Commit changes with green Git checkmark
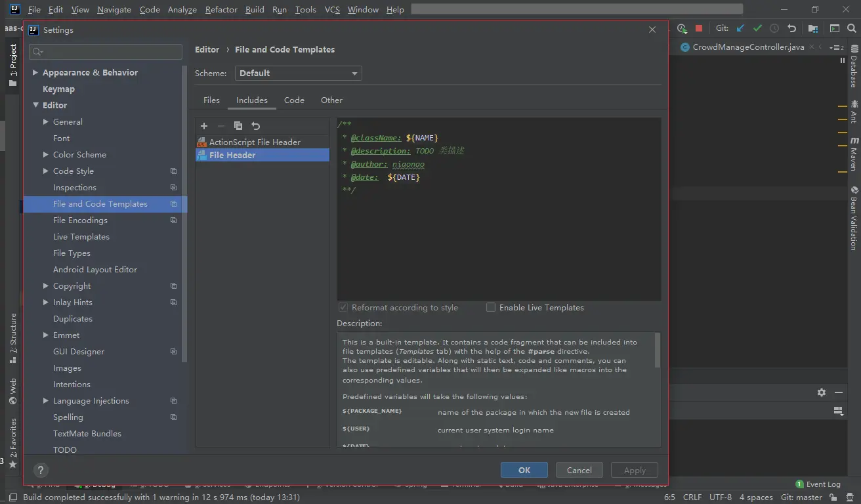Screen dimensions: 861x504 758,28
